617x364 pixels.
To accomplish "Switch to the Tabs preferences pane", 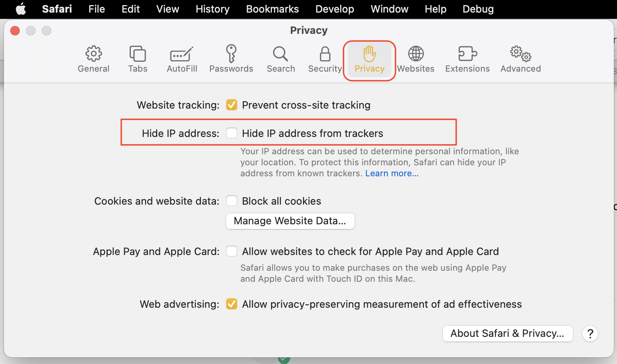I will 138,59.
